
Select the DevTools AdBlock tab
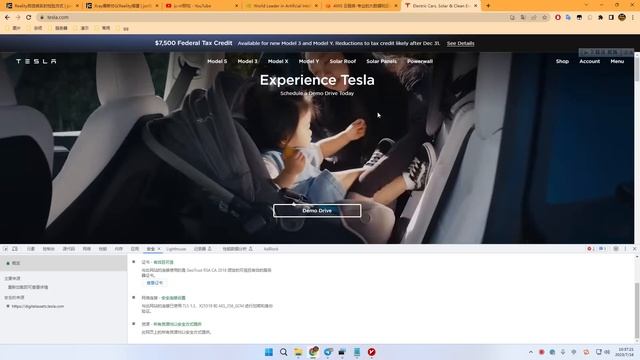point(271,249)
